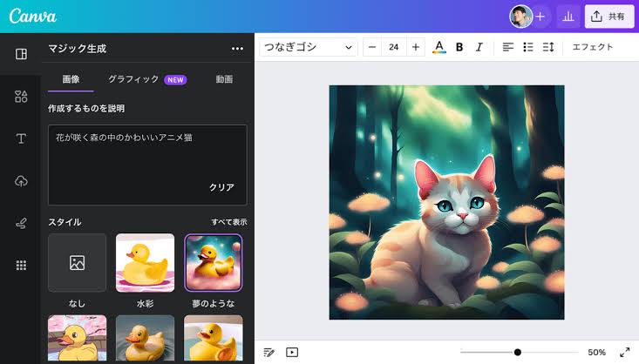Toggle italic text formatting
Viewport: 639px width, 364px height.
479,47
